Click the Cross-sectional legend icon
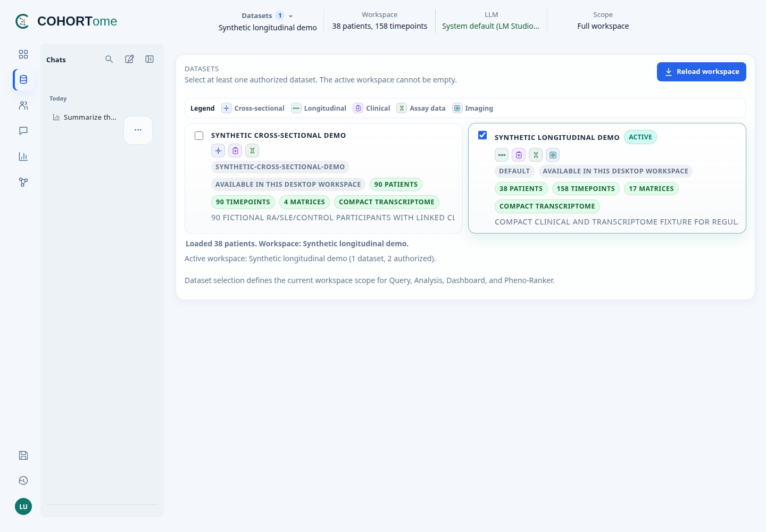 click(226, 108)
